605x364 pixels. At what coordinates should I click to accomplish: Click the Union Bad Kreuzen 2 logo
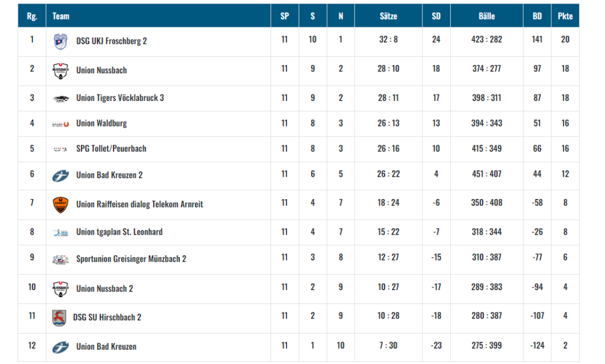(60, 175)
